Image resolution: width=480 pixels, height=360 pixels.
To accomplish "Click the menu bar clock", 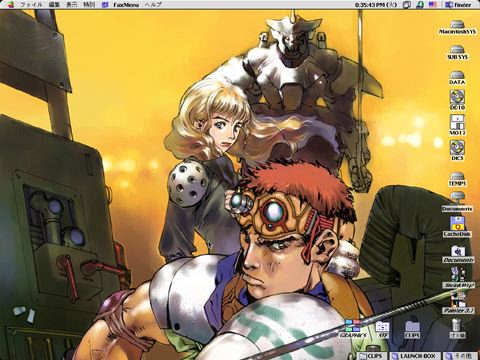I will [x=376, y=5].
